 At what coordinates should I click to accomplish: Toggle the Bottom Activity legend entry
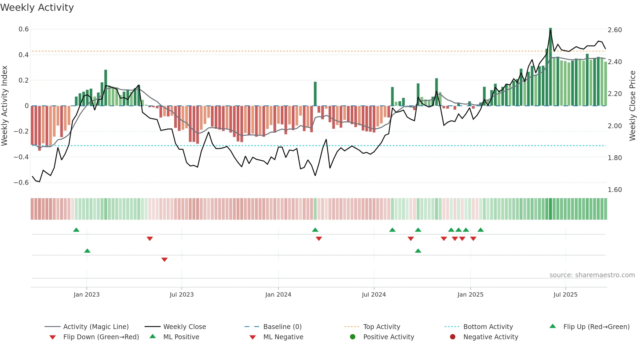(479, 327)
